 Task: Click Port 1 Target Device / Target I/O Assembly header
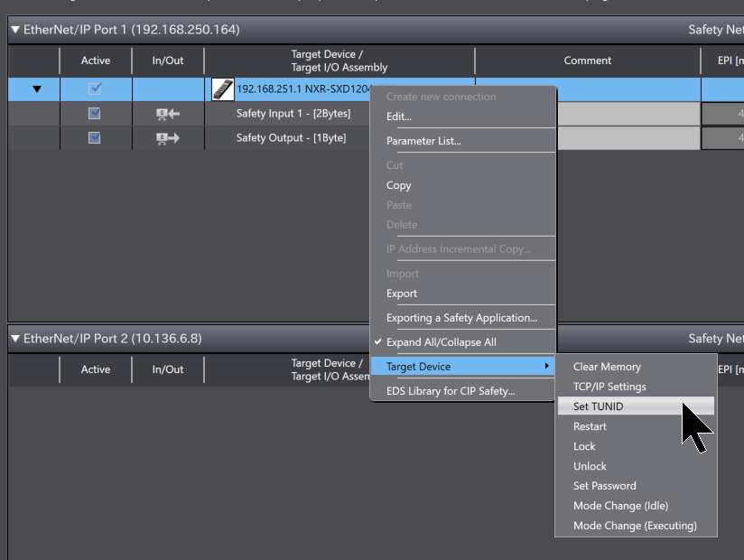tap(339, 61)
